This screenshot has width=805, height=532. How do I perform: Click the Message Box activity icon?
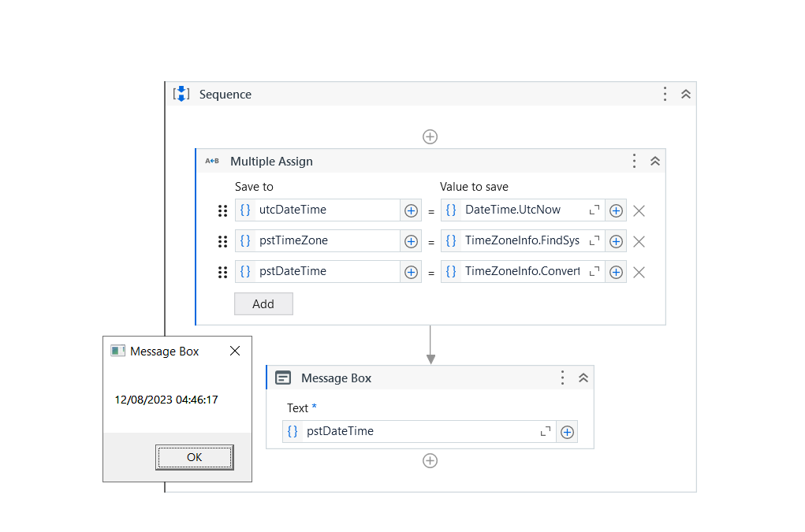283,378
